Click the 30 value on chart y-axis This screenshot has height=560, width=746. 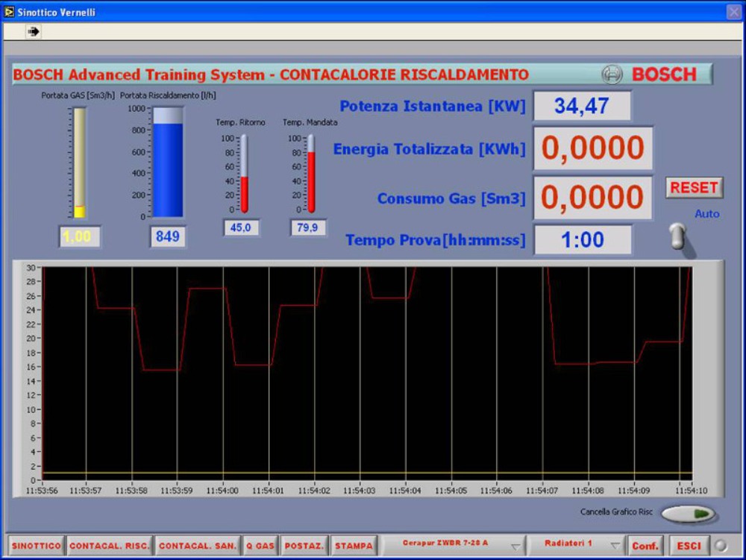point(31,268)
